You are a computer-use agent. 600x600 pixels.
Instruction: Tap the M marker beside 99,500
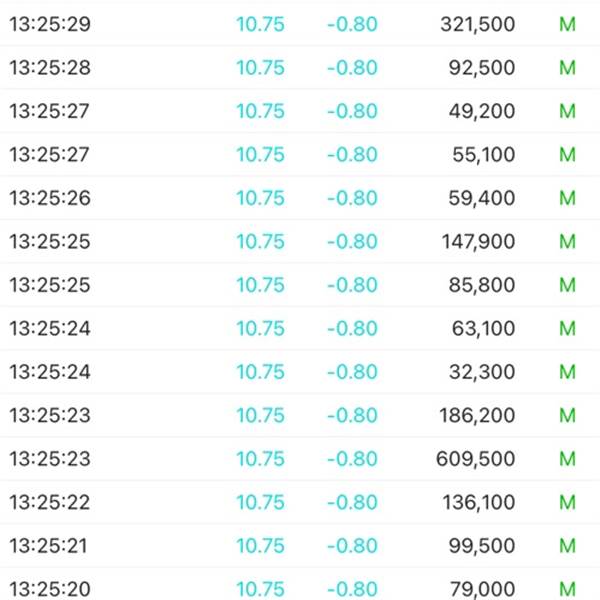tap(567, 546)
